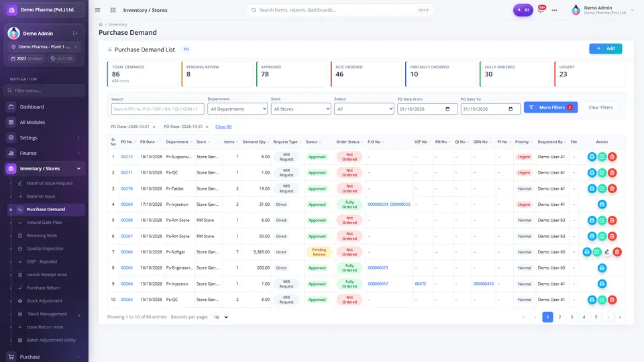Viewport: 644px width, 362px height.
Task: Delete purchase demand 00267
Action: click(x=612, y=237)
